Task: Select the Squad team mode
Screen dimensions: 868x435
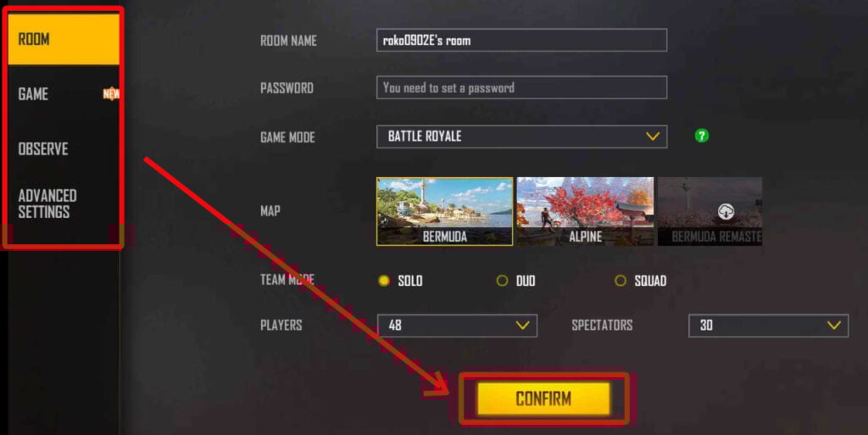Action: pos(641,281)
